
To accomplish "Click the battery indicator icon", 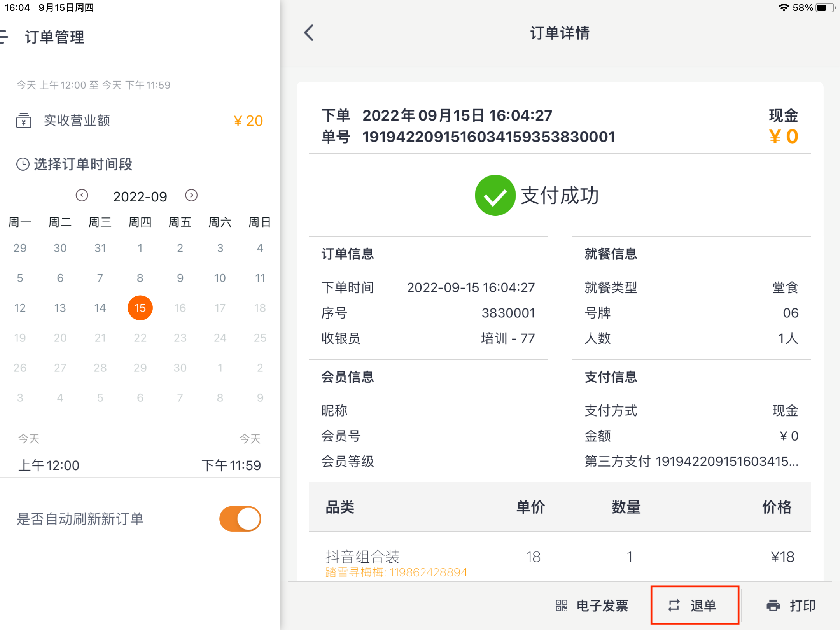I will coord(825,7).
